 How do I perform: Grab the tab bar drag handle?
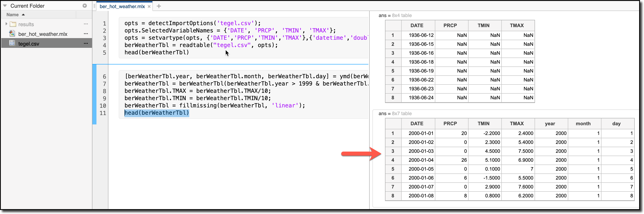pyautogui.click(x=94, y=6)
